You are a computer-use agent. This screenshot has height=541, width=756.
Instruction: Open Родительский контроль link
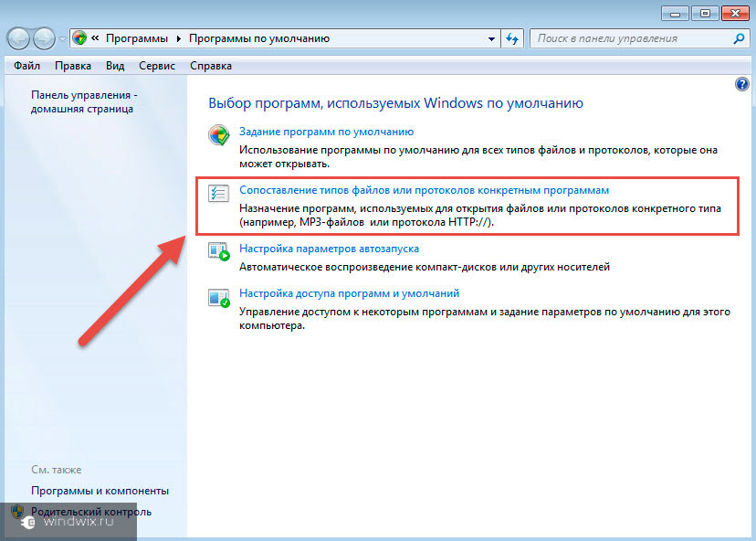pyautogui.click(x=91, y=512)
